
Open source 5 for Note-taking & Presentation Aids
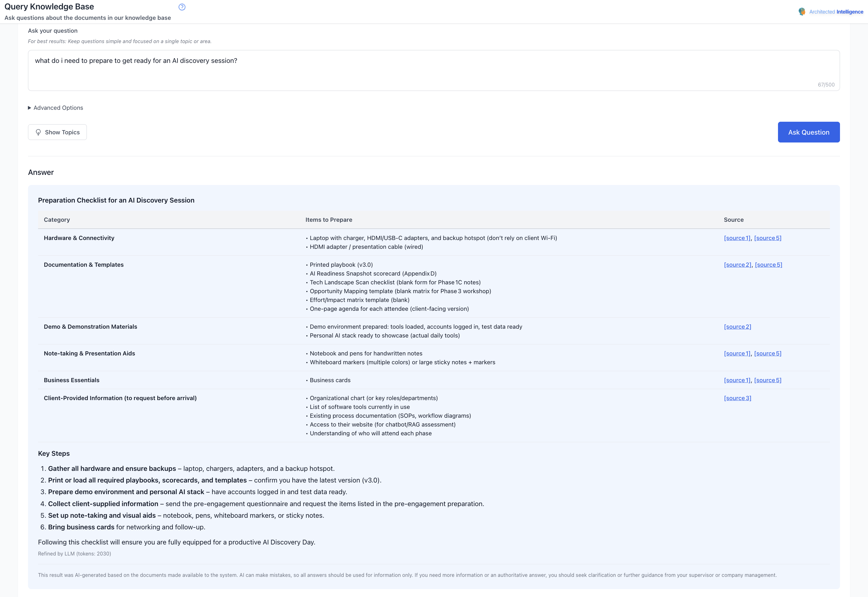click(768, 353)
